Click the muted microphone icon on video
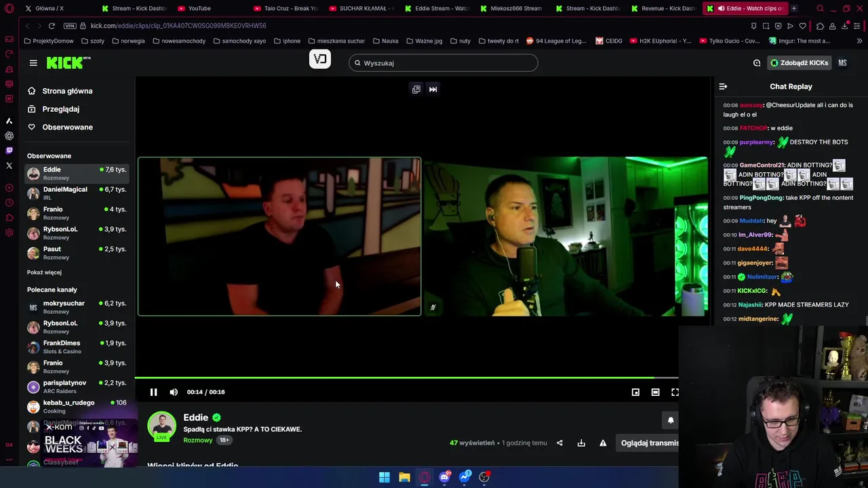Viewport: 868px width, 488px height. click(433, 307)
